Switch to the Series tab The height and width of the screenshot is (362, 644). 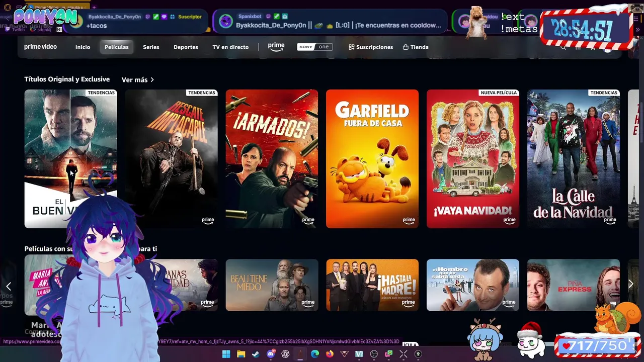pos(151,47)
